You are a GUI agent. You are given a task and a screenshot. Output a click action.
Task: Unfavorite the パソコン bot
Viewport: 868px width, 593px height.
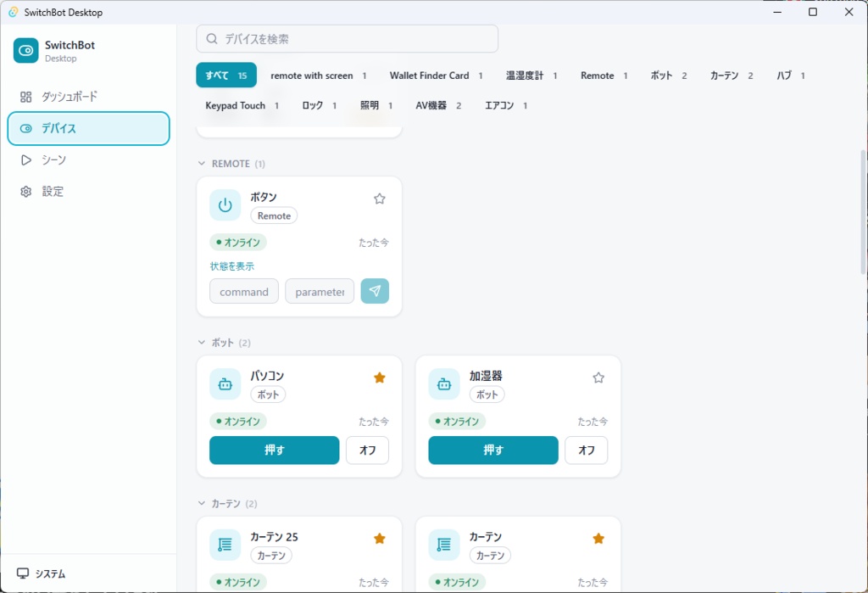point(379,378)
